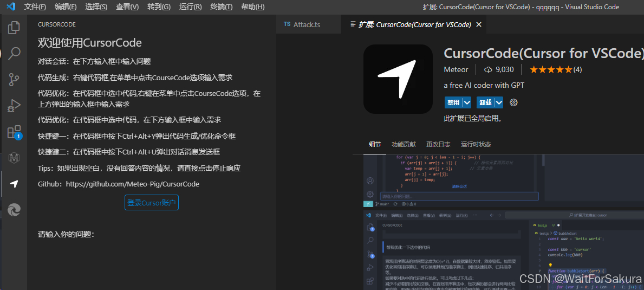Click the GitHub Meteo-Pig/CursorCode URL

click(x=132, y=184)
